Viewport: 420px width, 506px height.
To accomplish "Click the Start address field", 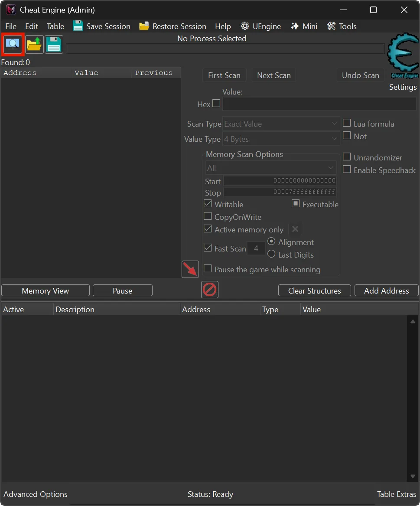I will (280, 181).
